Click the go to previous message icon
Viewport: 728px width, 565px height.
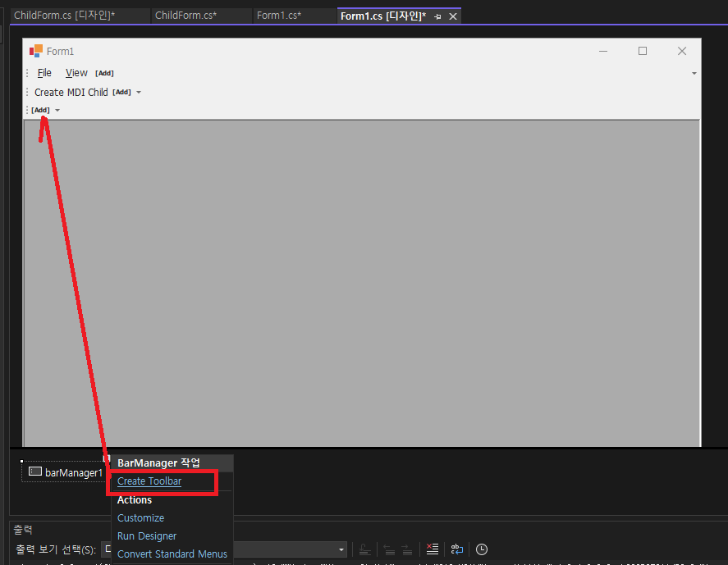point(389,549)
